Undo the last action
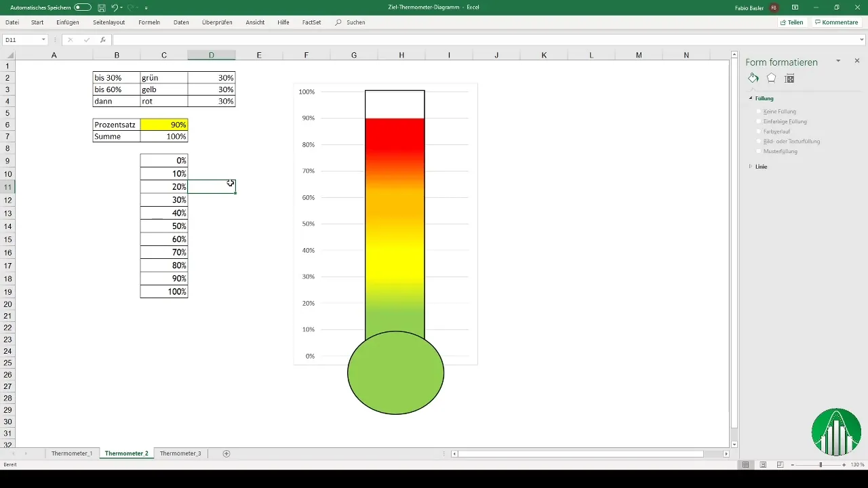868x488 pixels. click(114, 7)
